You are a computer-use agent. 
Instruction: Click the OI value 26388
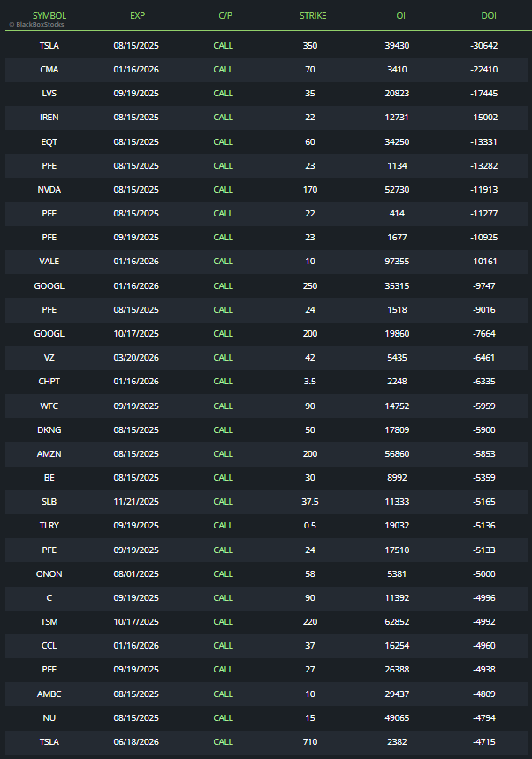point(397,669)
